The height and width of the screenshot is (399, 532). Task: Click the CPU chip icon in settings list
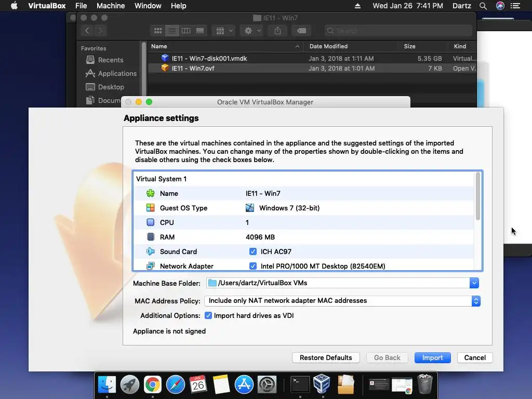tap(150, 222)
